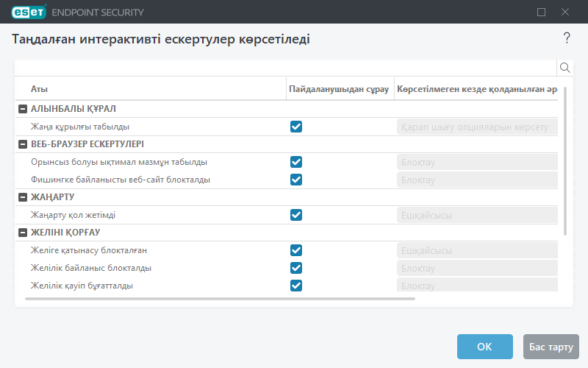
Task: Uncheck Жаңа құрылғы табылды checkbox
Action: click(x=296, y=127)
